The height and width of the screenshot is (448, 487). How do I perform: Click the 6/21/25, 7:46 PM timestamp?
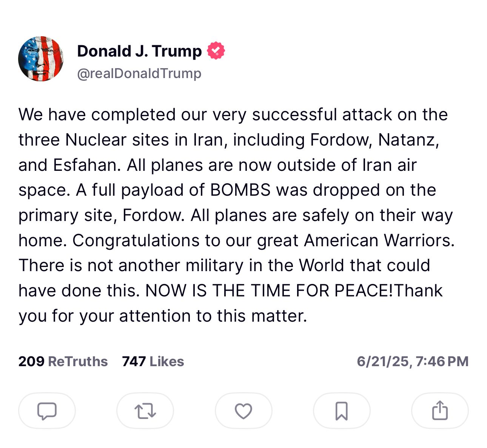pos(413,361)
